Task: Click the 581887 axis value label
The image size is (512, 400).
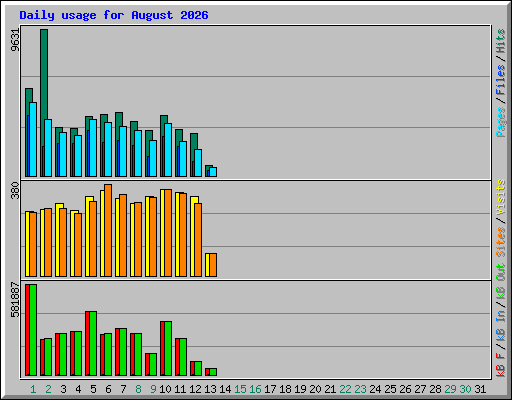Action: (15, 300)
